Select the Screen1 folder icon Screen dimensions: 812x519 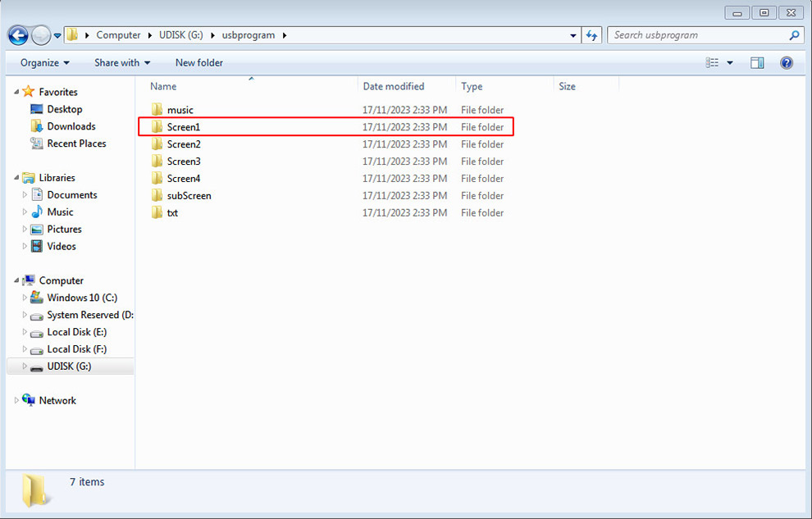(x=157, y=126)
